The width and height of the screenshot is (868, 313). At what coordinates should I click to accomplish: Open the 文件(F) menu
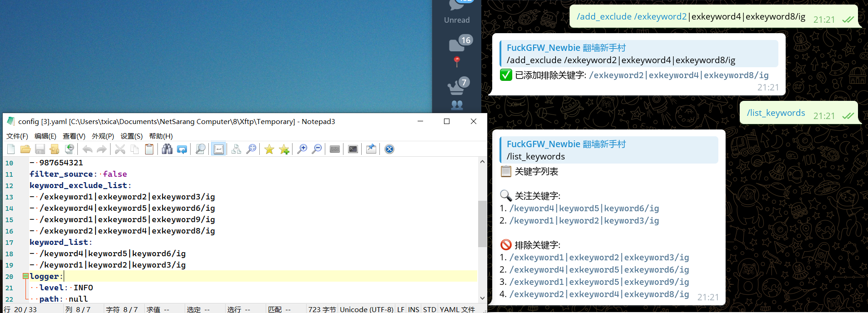pos(17,136)
